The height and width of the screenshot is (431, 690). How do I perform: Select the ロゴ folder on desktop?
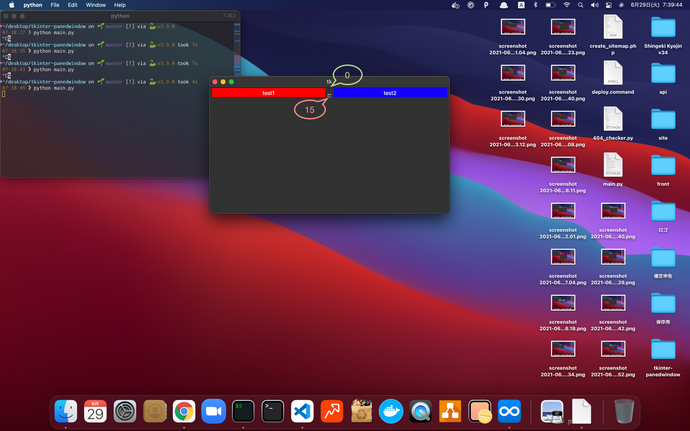[x=663, y=216]
